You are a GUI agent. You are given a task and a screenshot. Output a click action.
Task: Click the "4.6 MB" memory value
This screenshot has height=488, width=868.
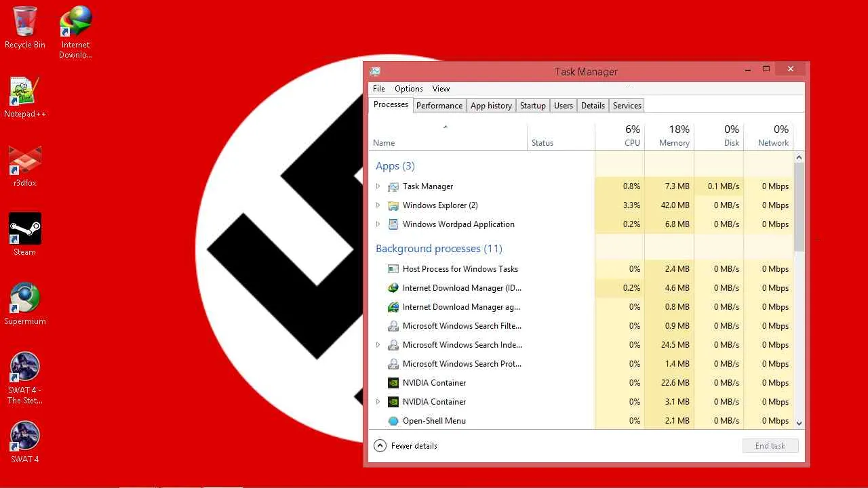677,288
